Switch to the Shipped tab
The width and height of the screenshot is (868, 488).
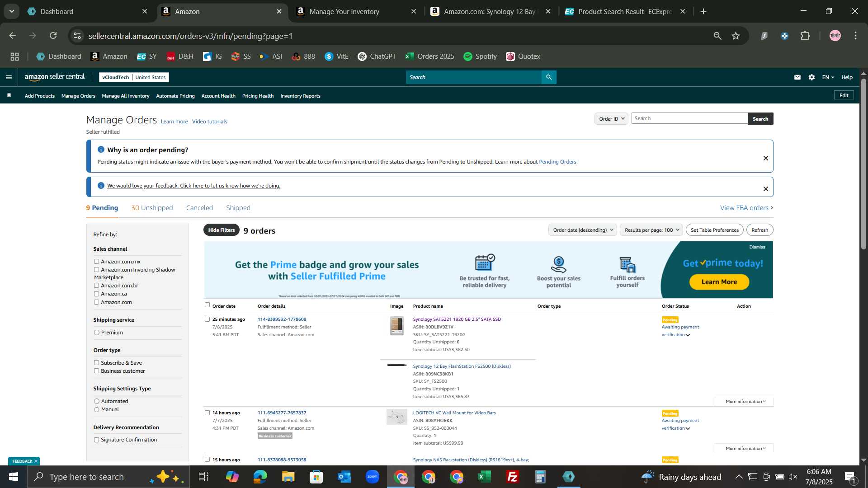click(238, 208)
